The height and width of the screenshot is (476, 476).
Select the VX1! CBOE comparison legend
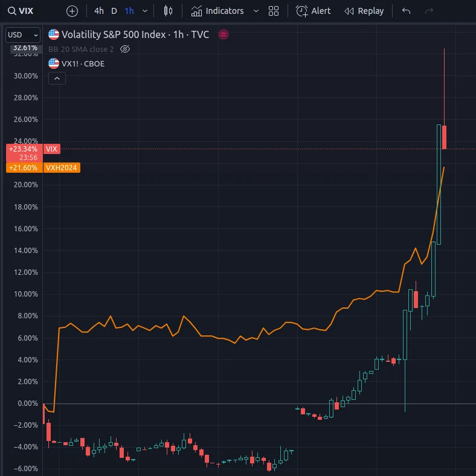(x=83, y=64)
